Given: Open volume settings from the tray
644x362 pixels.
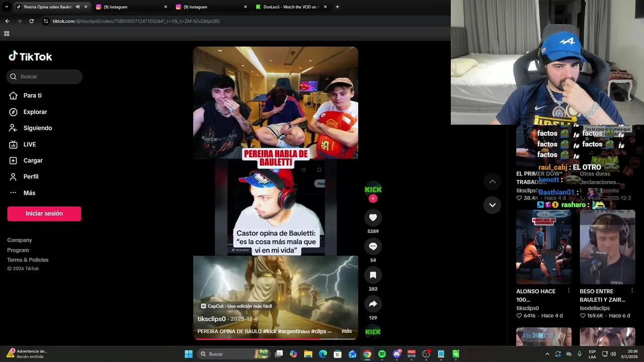Looking at the screenshot, I should point(613,354).
